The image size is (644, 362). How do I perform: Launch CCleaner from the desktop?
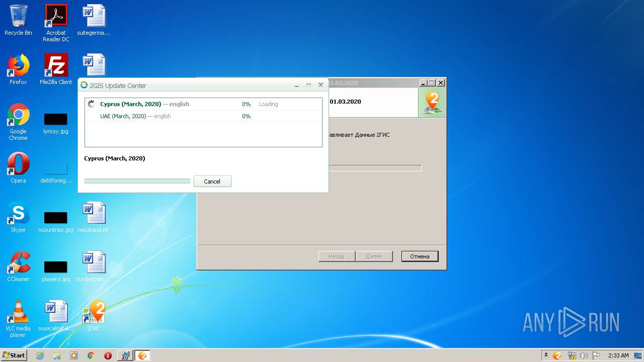[x=18, y=266]
